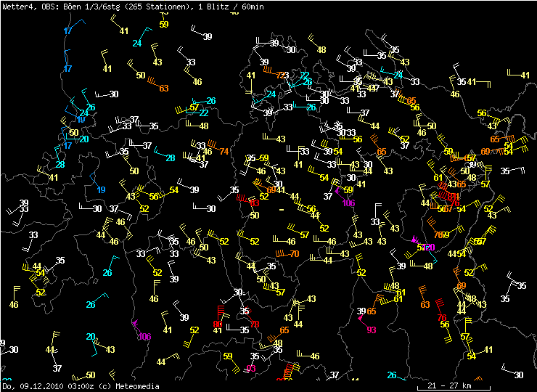Pick the red 80 wind barb station
537x392 pixels.
pyautogui.click(x=218, y=324)
